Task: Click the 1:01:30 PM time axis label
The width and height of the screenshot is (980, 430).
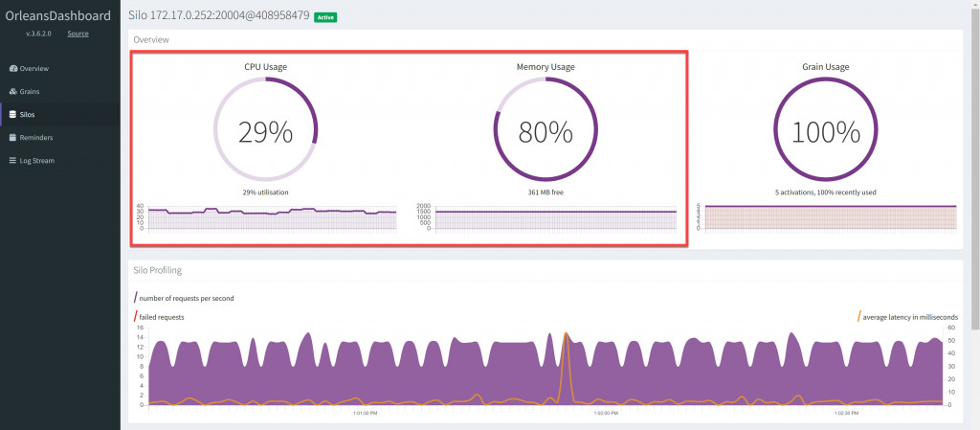Action: [365, 413]
